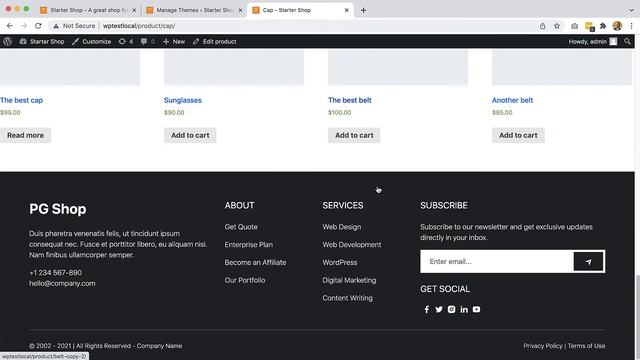Click the share icon in address bar
Viewport: 640px width, 360px height.
point(542,26)
